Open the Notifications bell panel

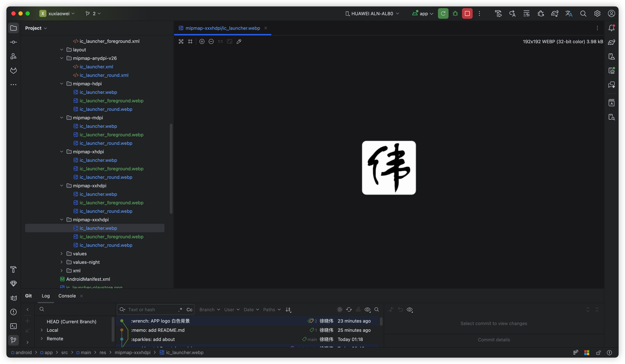(x=611, y=28)
